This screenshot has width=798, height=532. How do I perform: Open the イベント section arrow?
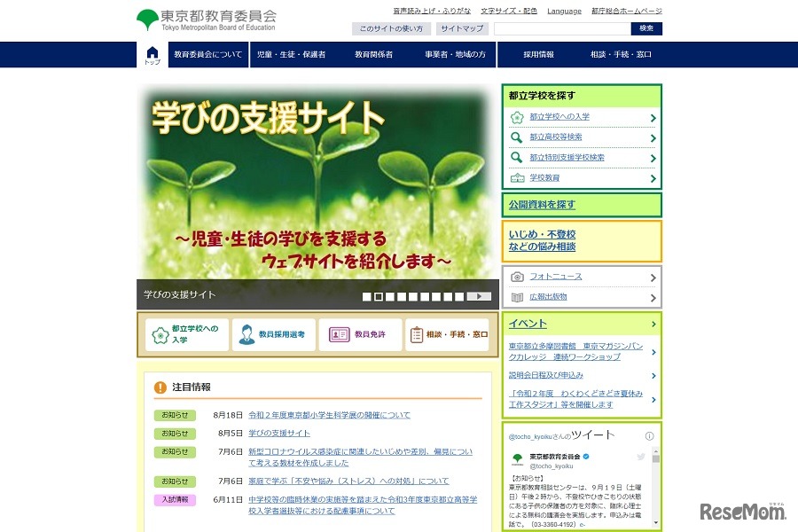tap(653, 324)
